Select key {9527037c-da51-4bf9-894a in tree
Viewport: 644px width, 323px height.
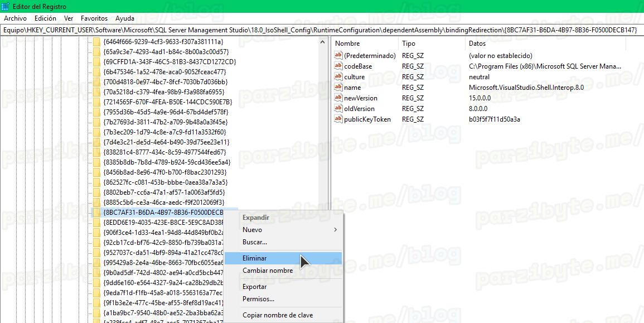163,252
